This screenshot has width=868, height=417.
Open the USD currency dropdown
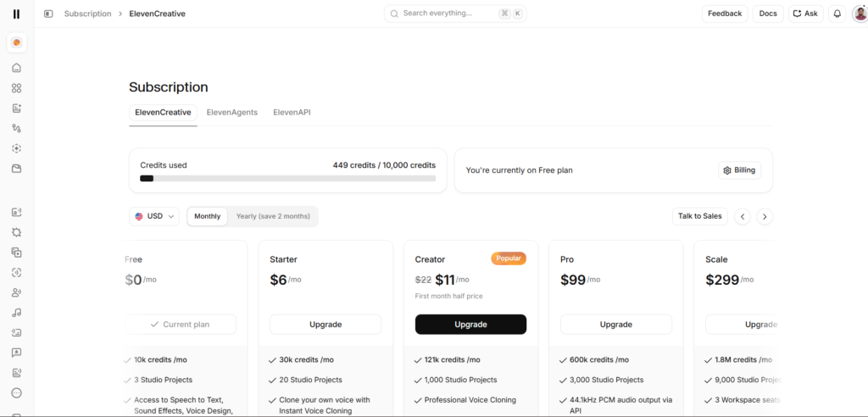click(x=154, y=216)
